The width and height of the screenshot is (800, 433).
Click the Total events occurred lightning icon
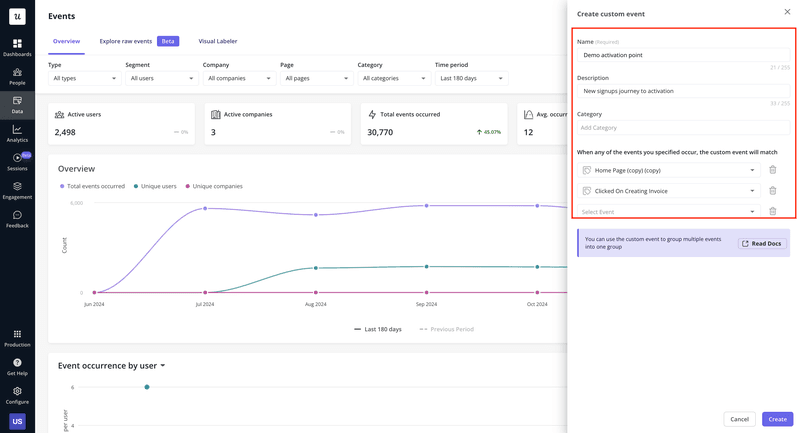click(x=372, y=115)
